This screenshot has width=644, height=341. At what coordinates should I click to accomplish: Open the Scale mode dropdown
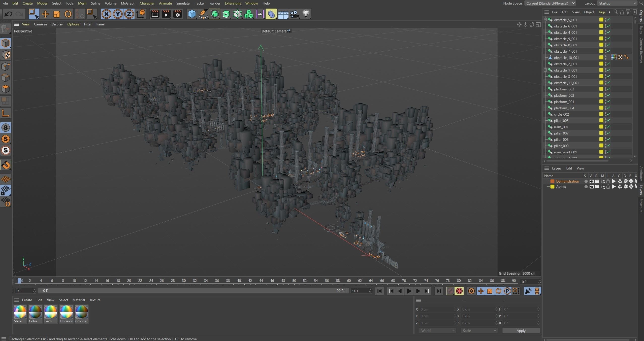coord(479,331)
